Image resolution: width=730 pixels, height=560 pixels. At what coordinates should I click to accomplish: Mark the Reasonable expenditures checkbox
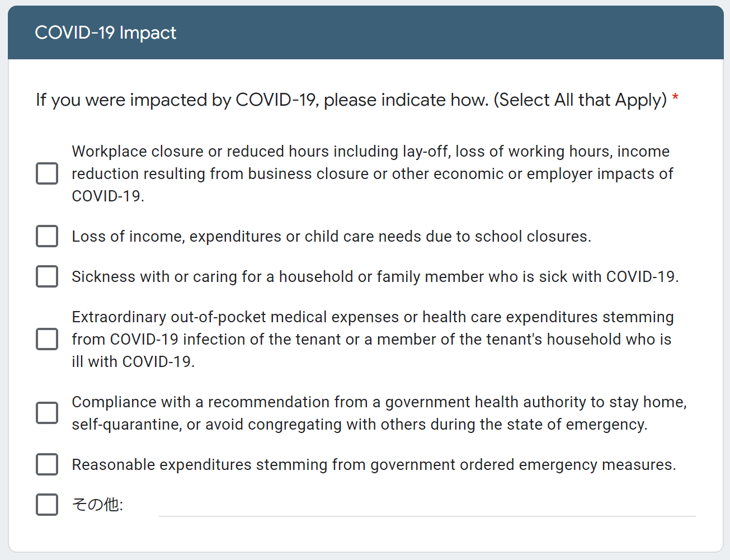pyautogui.click(x=47, y=464)
